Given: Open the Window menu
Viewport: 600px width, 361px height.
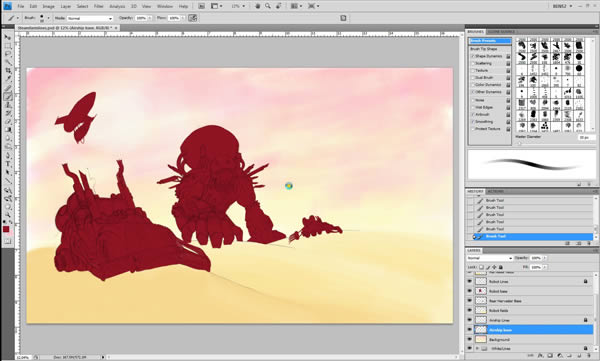Looking at the screenshot, I should tap(165, 6).
